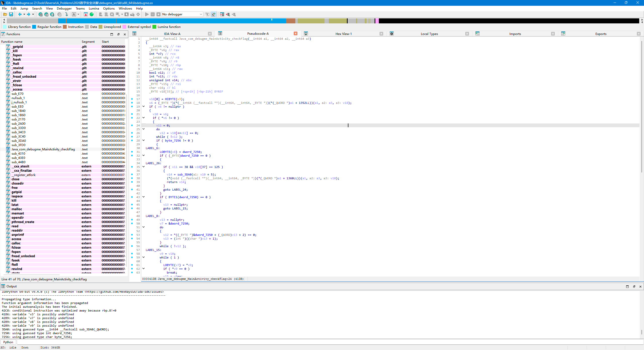Click the breakpoint list icon in toolbar
The height and width of the screenshot is (350, 644).
click(222, 14)
